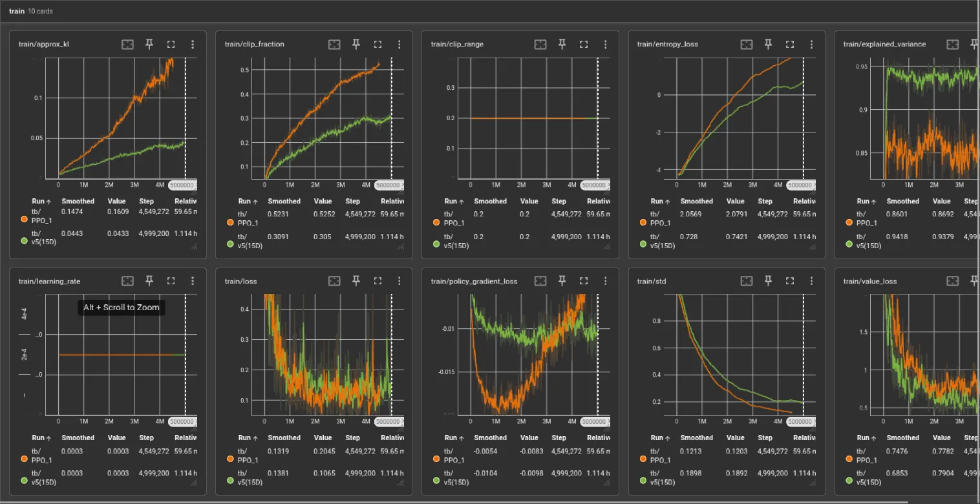Fit domain to data in train/policy_gradient_loss card
This screenshot has width=980, height=504.
click(540, 281)
